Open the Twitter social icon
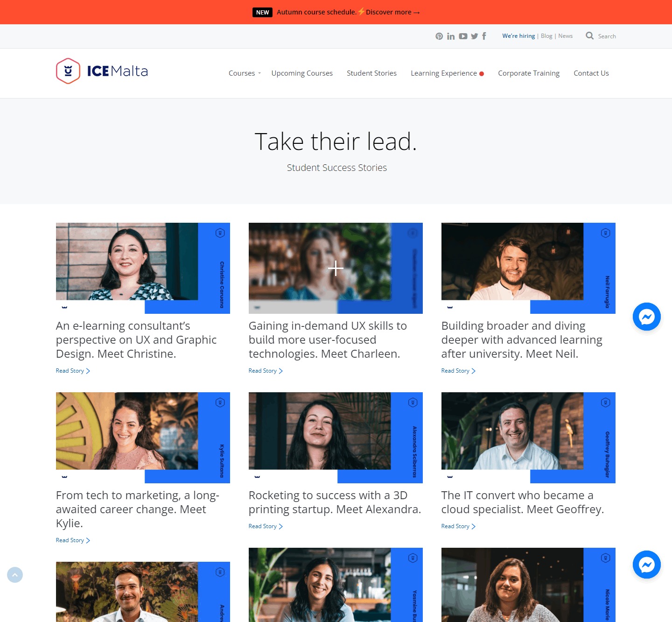The height and width of the screenshot is (622, 672). pyautogui.click(x=475, y=36)
